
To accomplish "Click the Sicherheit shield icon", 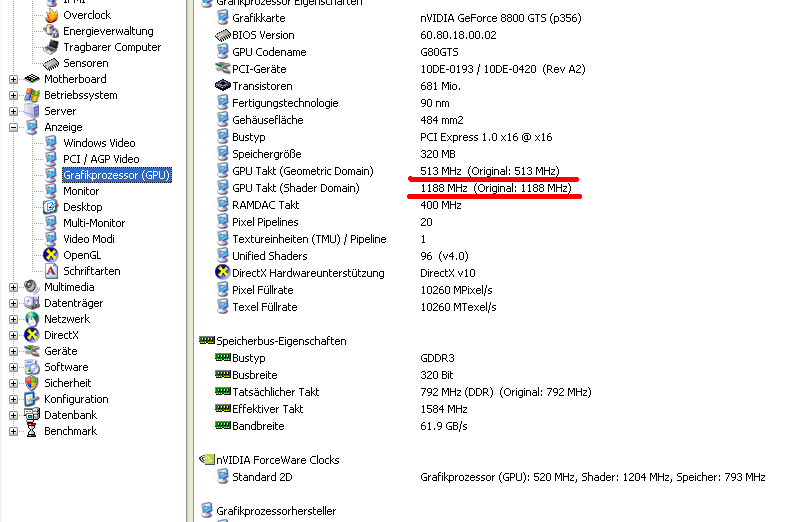I will [32, 383].
